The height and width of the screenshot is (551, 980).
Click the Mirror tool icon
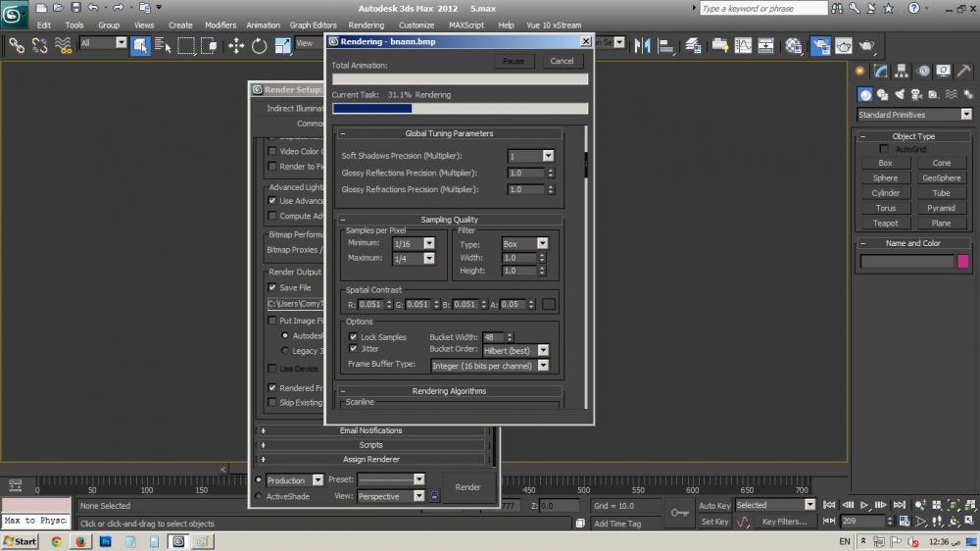(x=644, y=45)
